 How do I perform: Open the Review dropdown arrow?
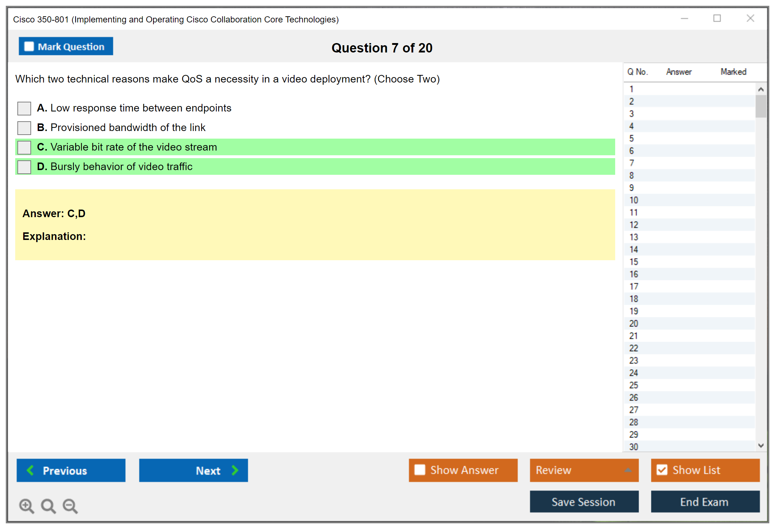628,470
